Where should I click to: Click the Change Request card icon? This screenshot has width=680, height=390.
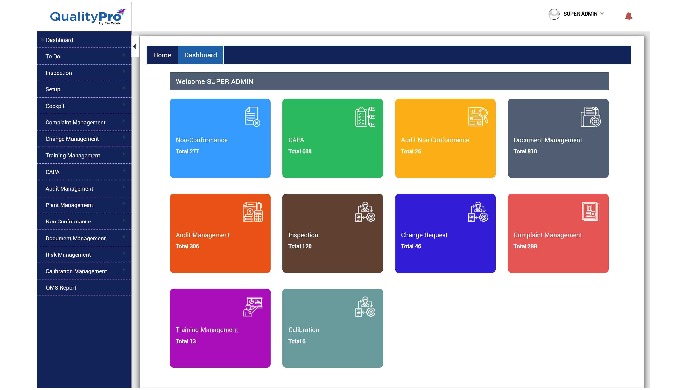tap(478, 212)
